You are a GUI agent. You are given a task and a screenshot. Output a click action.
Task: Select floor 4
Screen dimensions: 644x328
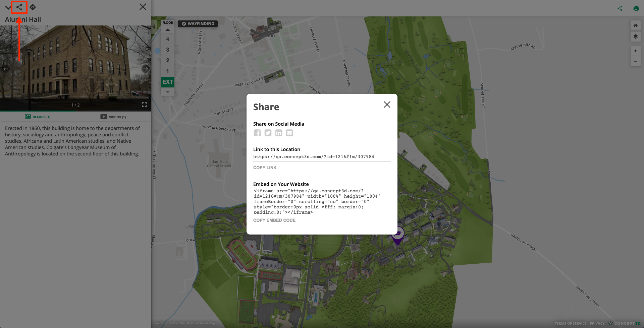tap(168, 39)
